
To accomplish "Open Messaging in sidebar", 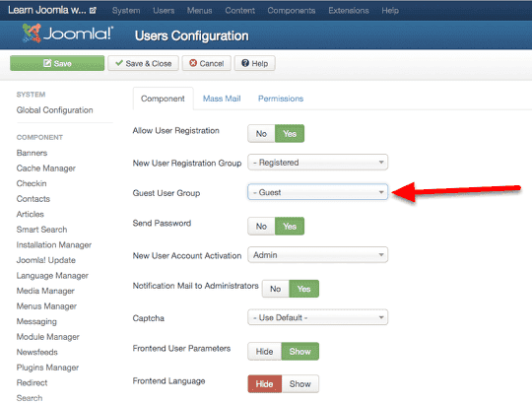I will pyautogui.click(x=36, y=321).
